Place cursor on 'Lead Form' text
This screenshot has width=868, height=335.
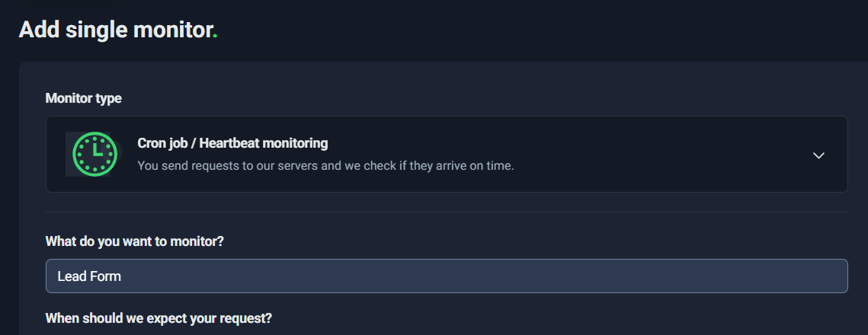pyautogui.click(x=89, y=276)
